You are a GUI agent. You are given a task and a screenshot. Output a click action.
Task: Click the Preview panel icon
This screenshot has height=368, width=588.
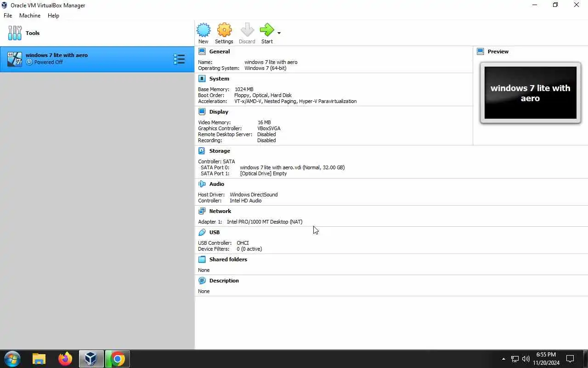coord(481,52)
